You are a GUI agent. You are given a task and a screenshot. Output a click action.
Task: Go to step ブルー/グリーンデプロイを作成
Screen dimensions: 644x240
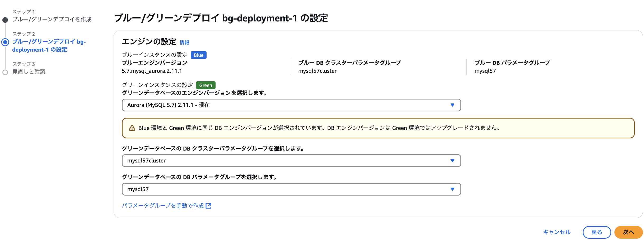(x=52, y=19)
